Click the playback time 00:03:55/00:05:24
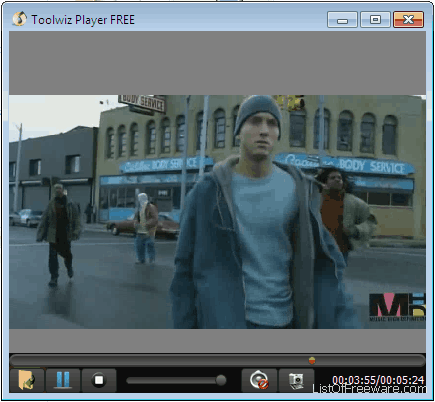This screenshot has height=402, width=435. pos(378,380)
